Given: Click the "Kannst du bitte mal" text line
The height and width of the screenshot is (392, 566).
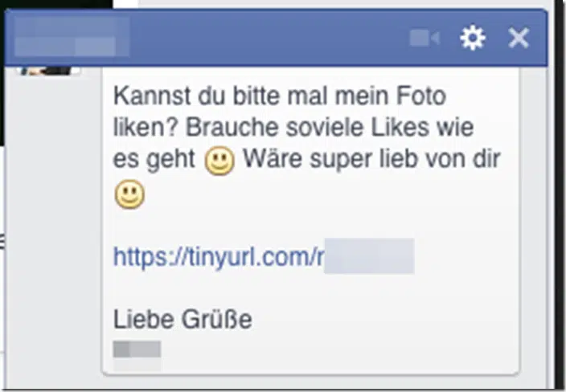Looking at the screenshot, I should 280,96.
